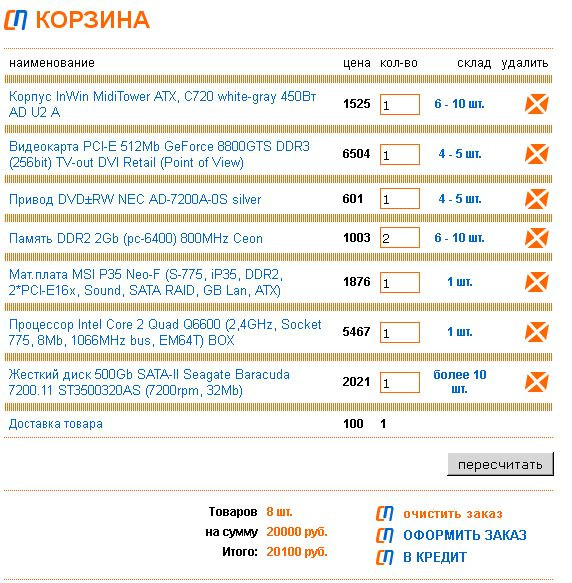Screen dimensions: 572x583
Task: Click the logo icon beside ОФОРМИТЬ ЗАКАЗ
Action: 385,535
